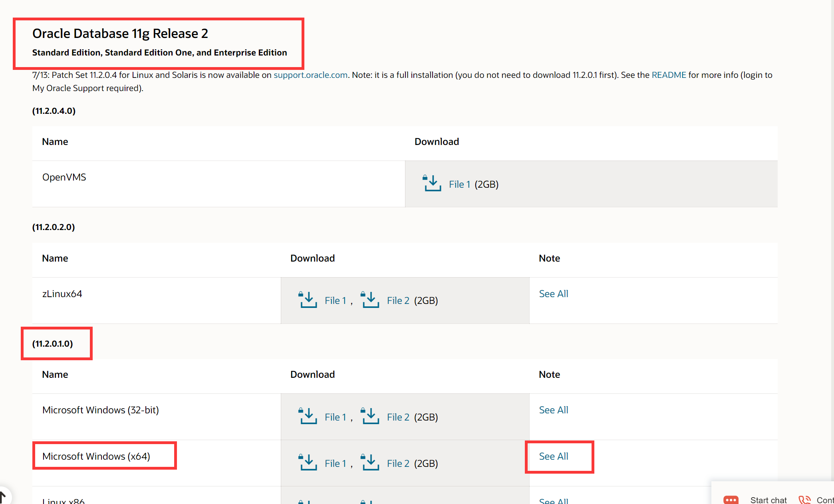
Task: Select Microsoft Windows (x64) row name
Action: coord(96,456)
